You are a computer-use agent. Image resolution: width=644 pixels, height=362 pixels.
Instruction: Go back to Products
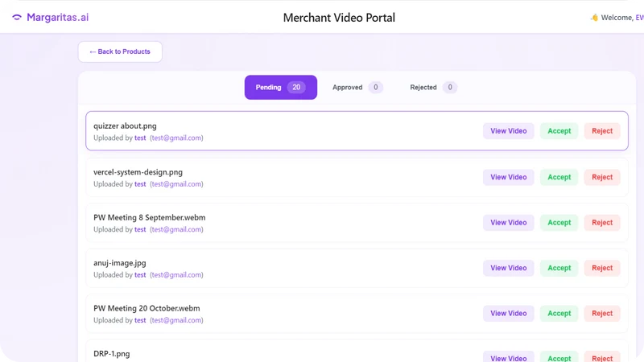point(120,51)
